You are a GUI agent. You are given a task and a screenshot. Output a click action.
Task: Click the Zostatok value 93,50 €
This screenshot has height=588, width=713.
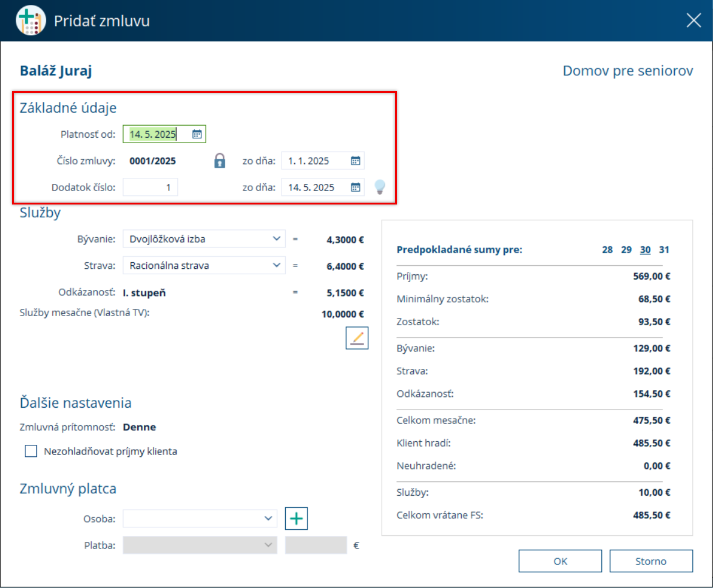coord(654,322)
